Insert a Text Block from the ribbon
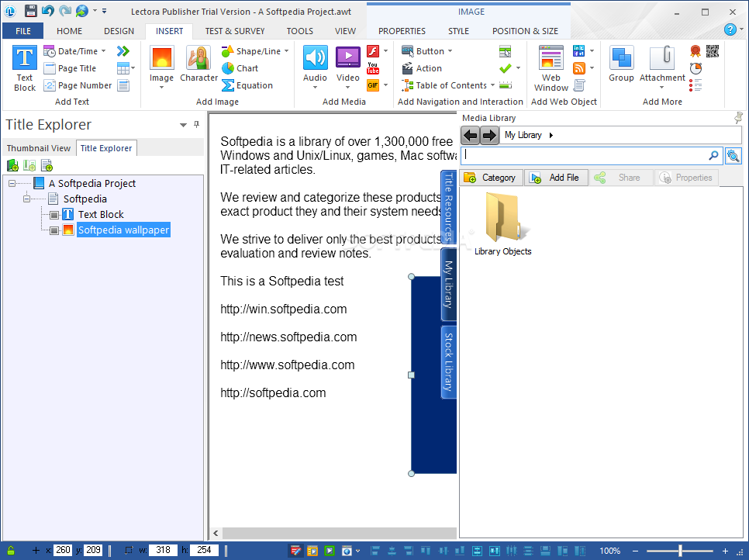 click(24, 68)
